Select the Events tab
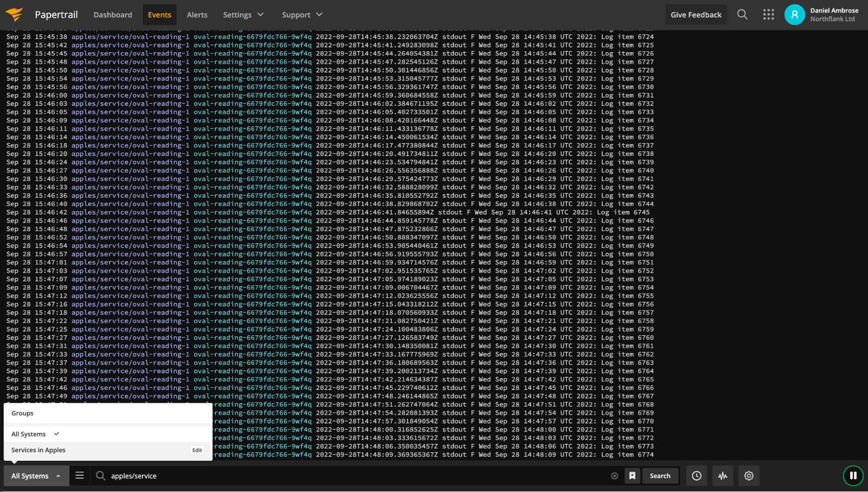868x492 pixels. (159, 15)
